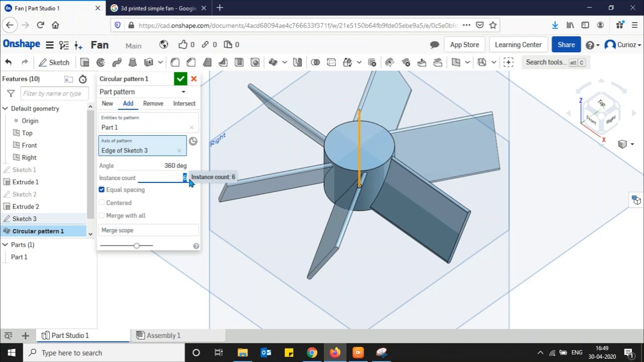Toggle the Merge with all checkbox
Image resolution: width=644 pixels, height=362 pixels.
pos(102,216)
